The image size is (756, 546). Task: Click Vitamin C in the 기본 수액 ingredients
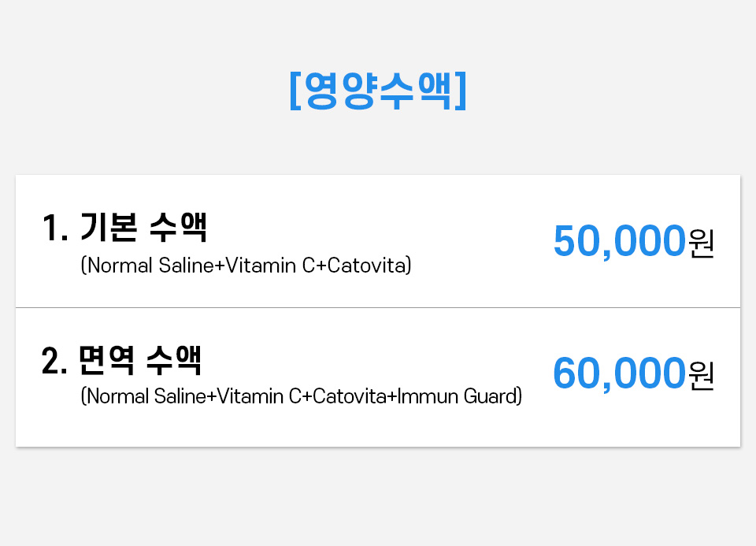pyautogui.click(x=272, y=266)
